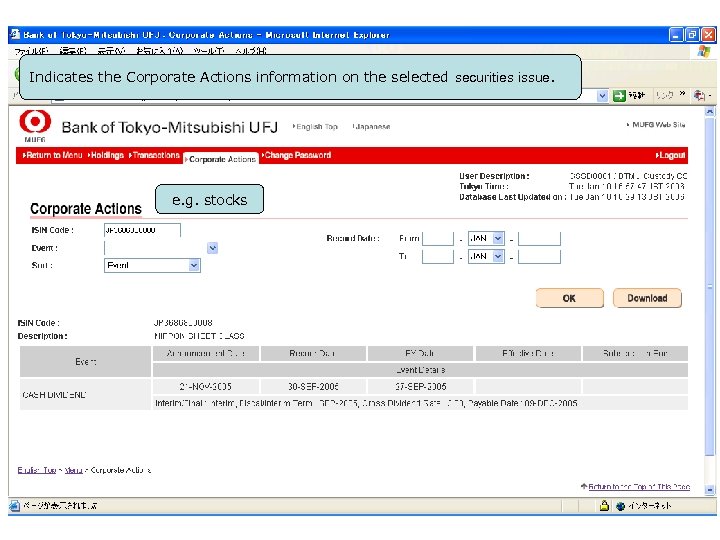This screenshot has height=540, width=720.
Task: Click the CASH DIVIDEND event cell
Action: click(85, 394)
